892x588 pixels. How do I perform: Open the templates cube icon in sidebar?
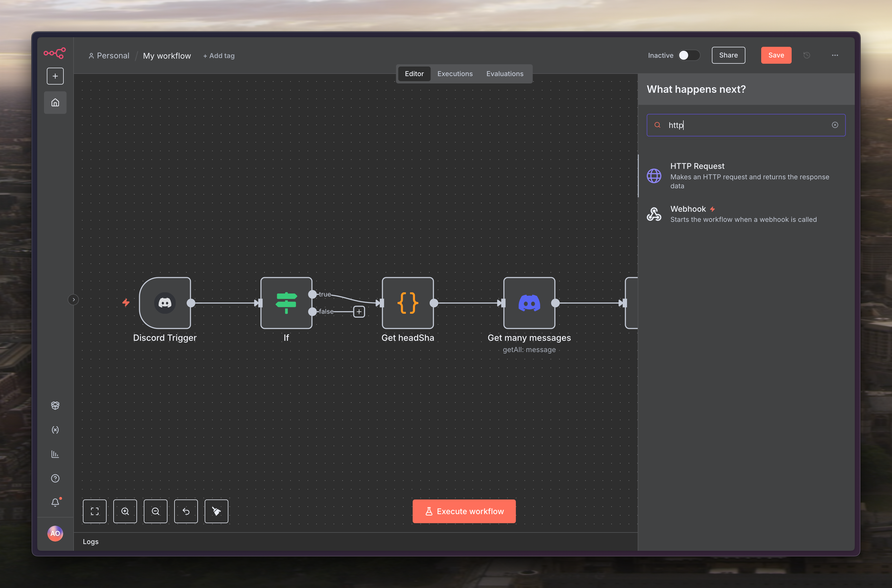(55, 405)
